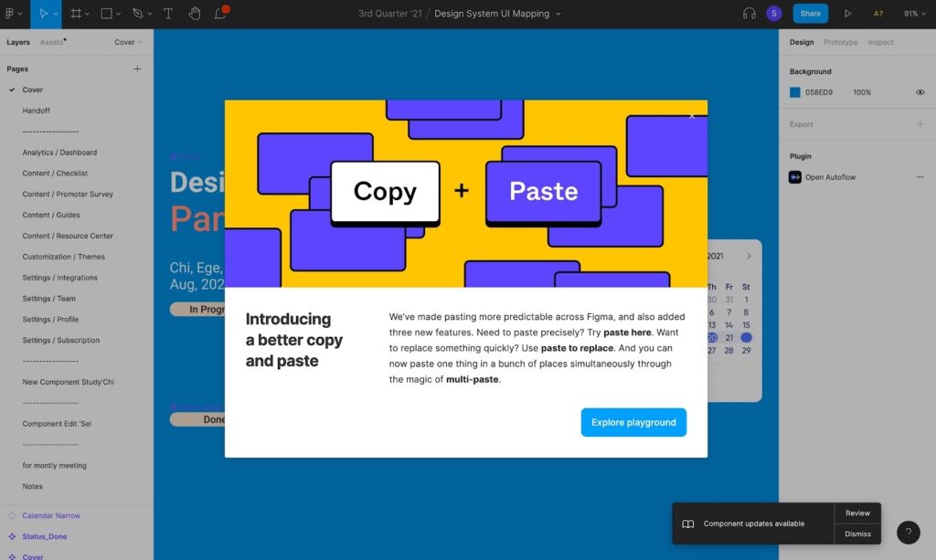Collapse the Cover page checkmark selection
The image size is (936, 560).
click(x=11, y=90)
